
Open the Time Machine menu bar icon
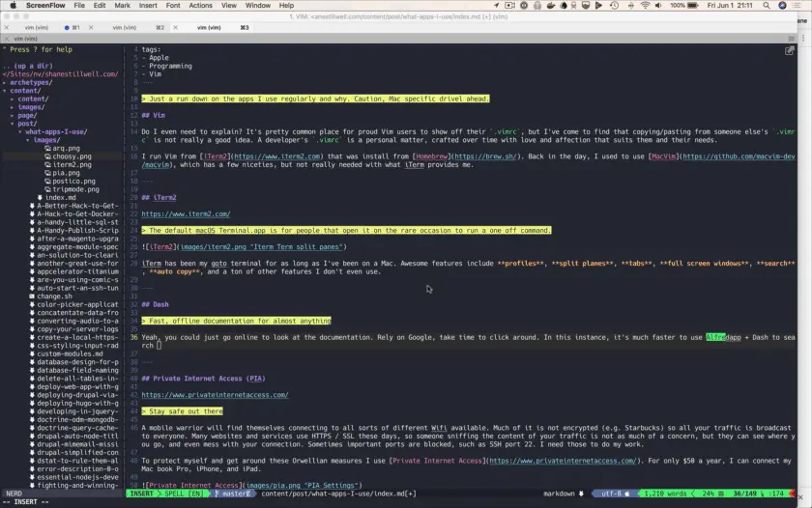[614, 5]
